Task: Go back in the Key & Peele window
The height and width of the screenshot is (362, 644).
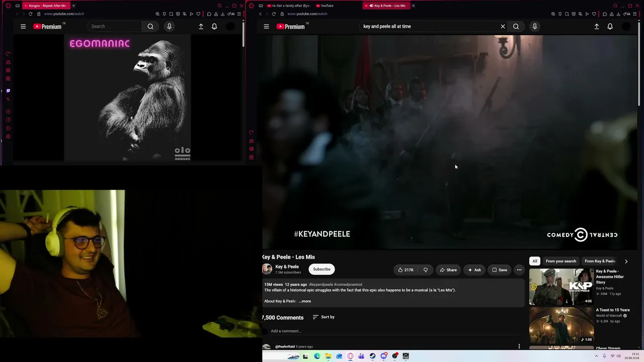Action: [x=261, y=14]
